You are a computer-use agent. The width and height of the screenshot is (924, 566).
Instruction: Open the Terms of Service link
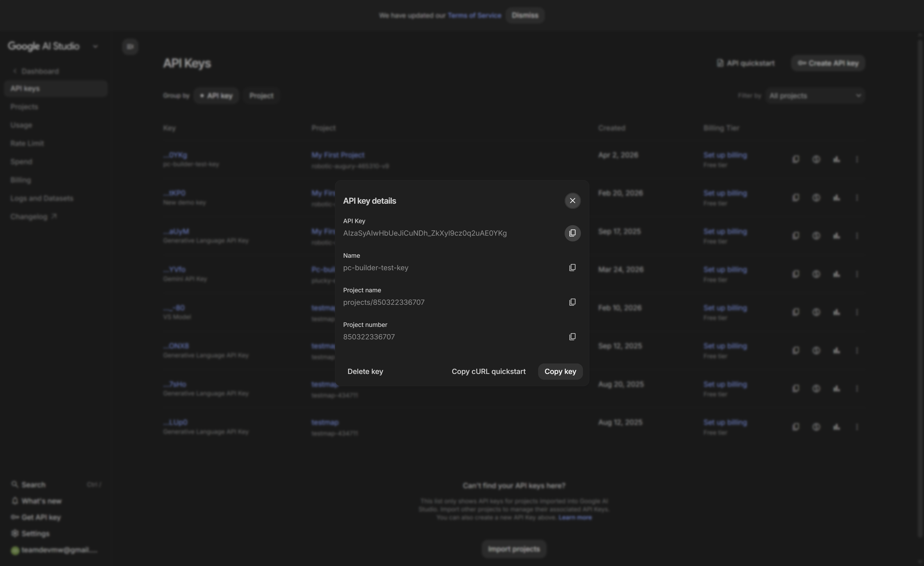point(475,15)
